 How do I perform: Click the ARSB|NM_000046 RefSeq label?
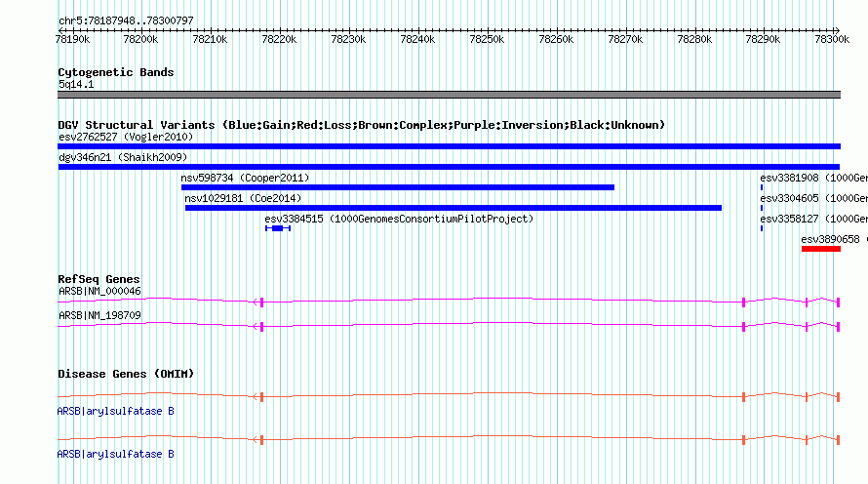click(99, 292)
